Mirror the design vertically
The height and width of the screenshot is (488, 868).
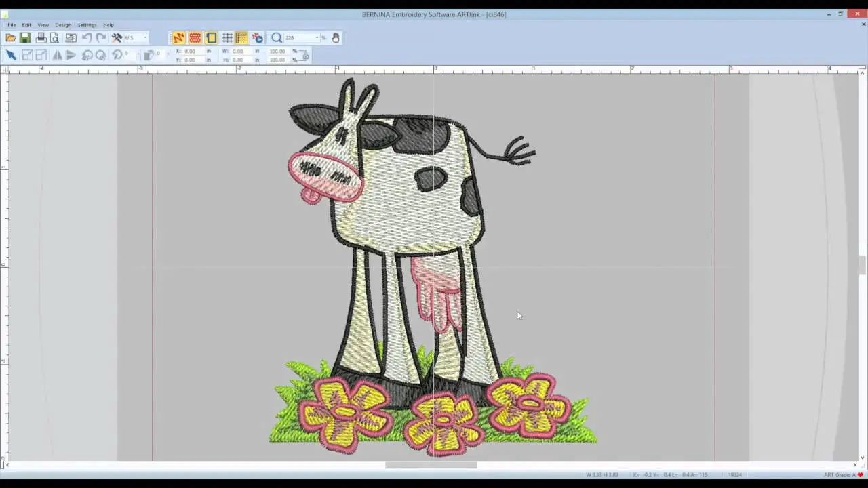tap(71, 56)
